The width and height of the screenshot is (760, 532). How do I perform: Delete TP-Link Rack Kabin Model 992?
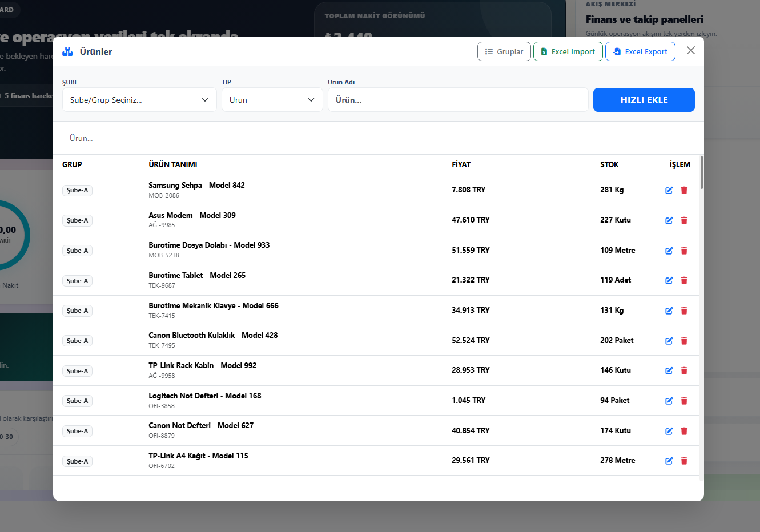(x=684, y=370)
